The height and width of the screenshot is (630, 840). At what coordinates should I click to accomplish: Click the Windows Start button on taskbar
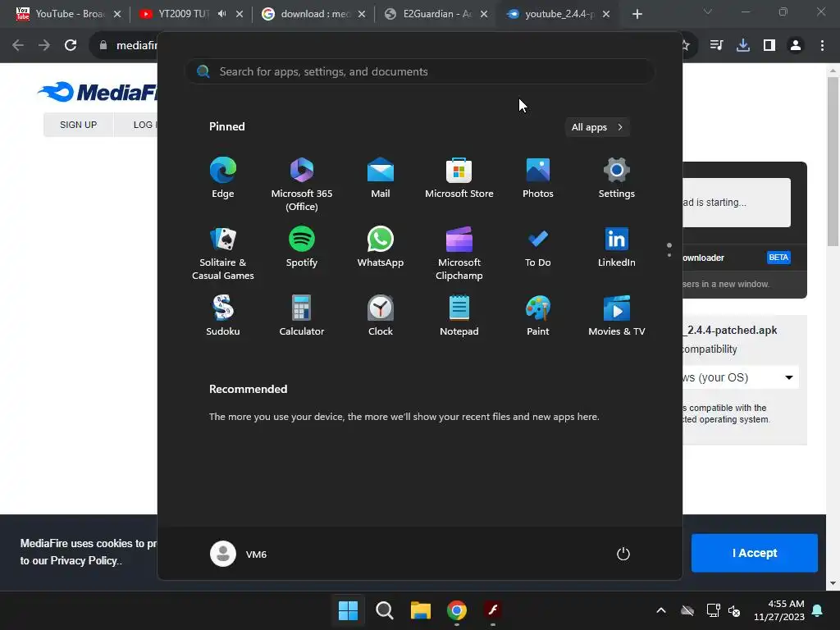348,610
